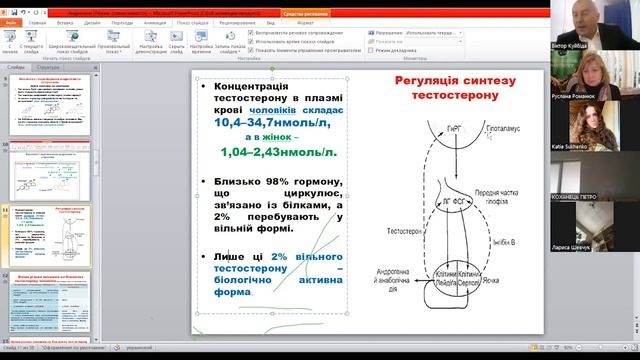Viewport: 640px width, 360px height.
Task: Click PowerPoint application icon in title bar
Action: pos(4,13)
